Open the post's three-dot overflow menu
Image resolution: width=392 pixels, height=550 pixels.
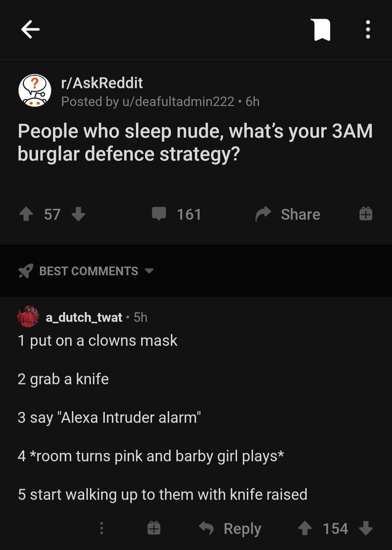tap(368, 29)
